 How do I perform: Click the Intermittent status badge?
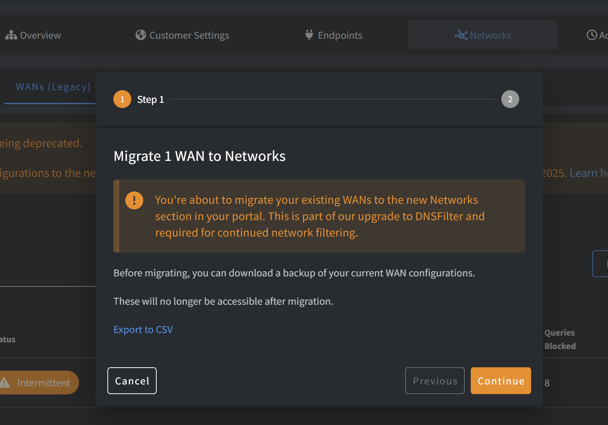tap(39, 383)
